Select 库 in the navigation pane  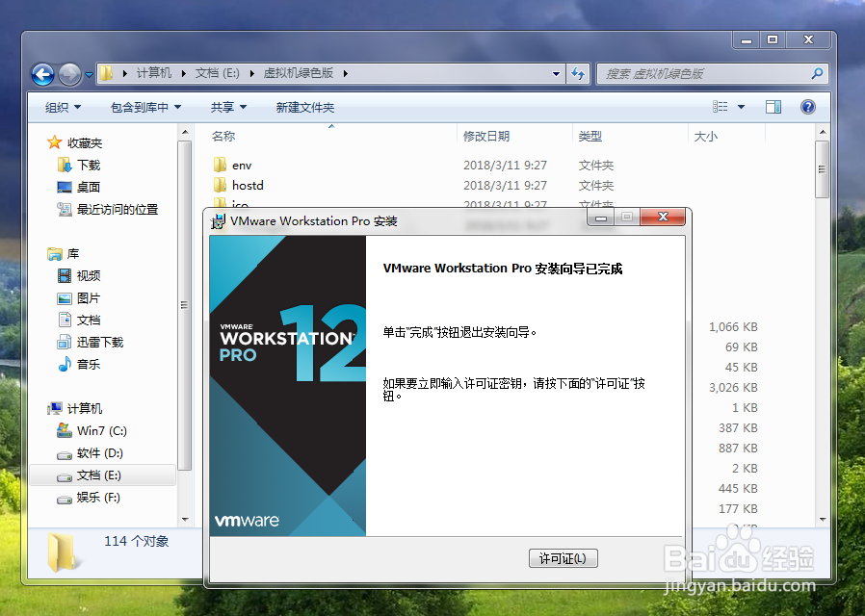pos(73,254)
